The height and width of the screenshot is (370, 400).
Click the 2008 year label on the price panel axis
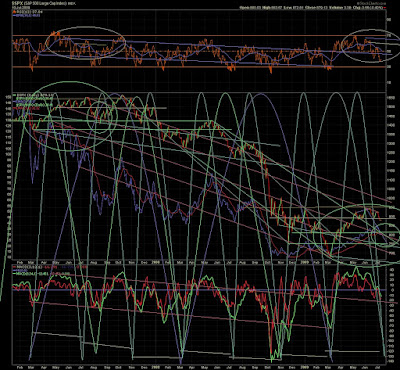[156, 263]
